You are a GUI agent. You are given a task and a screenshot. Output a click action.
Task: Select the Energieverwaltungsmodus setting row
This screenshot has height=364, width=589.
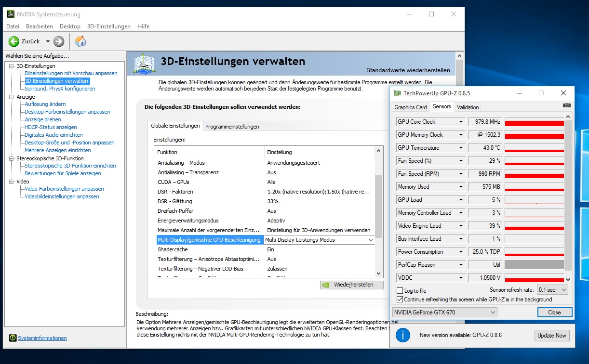[x=264, y=221]
